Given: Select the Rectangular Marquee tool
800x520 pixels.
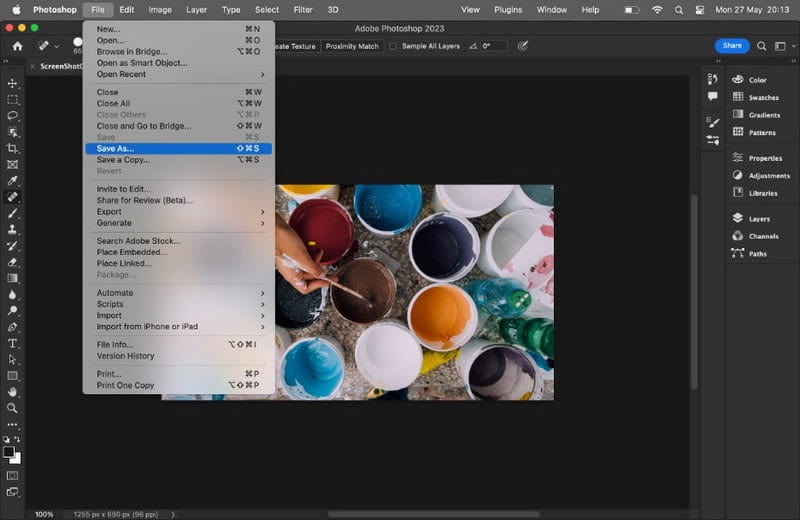Looking at the screenshot, I should [12, 100].
